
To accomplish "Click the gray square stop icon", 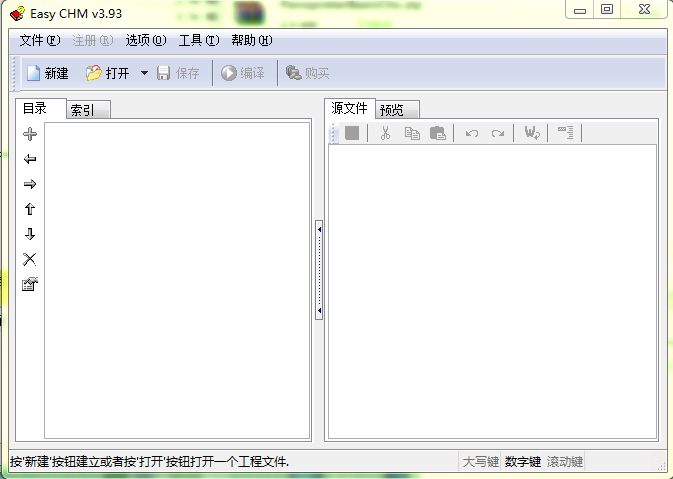I will (x=352, y=133).
